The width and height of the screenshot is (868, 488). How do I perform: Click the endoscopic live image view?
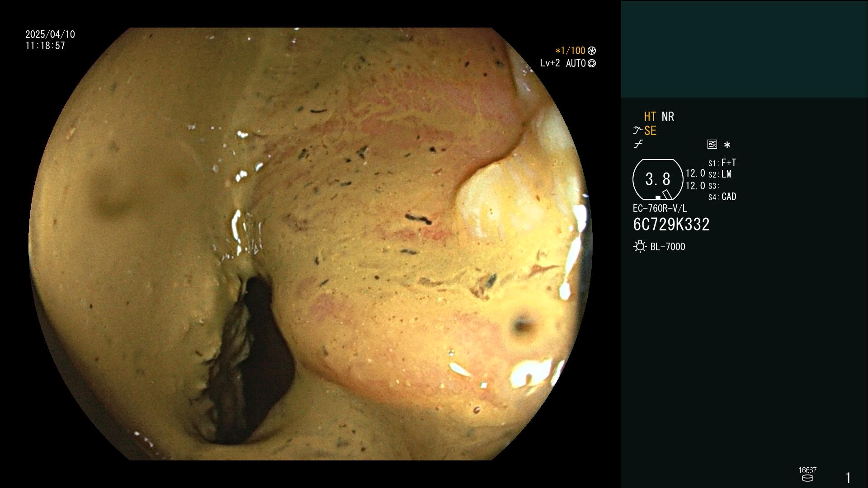(311, 244)
